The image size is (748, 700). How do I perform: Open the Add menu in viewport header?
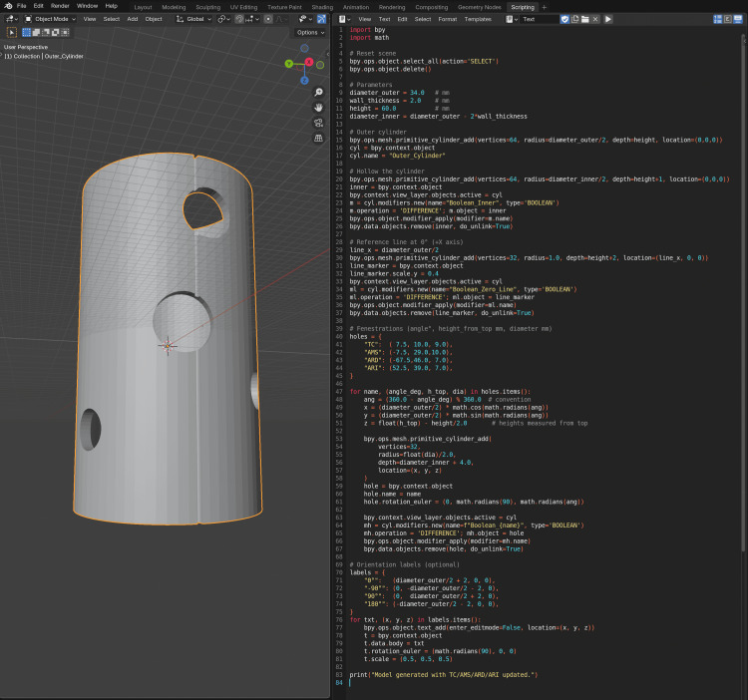[x=132, y=19]
